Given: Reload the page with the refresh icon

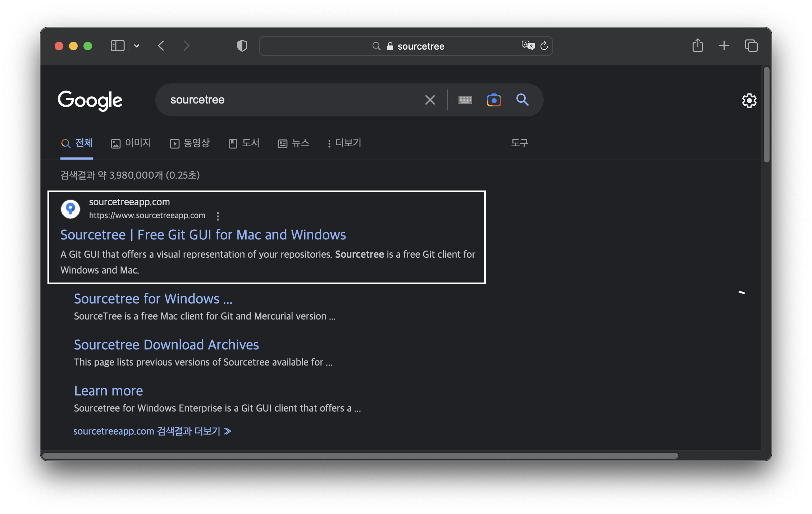Looking at the screenshot, I should click(x=544, y=46).
